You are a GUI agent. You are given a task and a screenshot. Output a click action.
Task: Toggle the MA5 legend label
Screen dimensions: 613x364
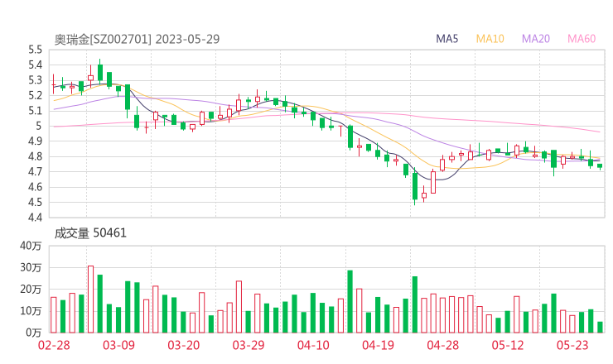point(447,39)
